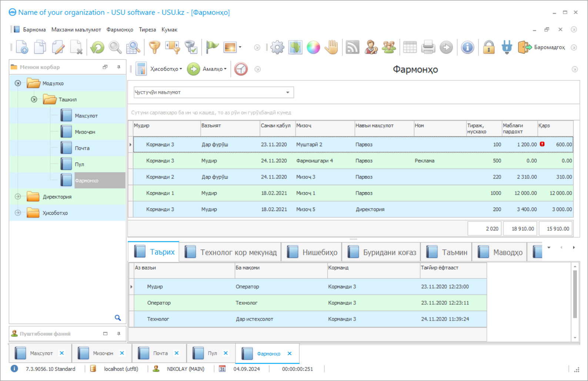Select the Мизоҷон tree item
This screenshot has width=588, height=381.
pos(85,132)
